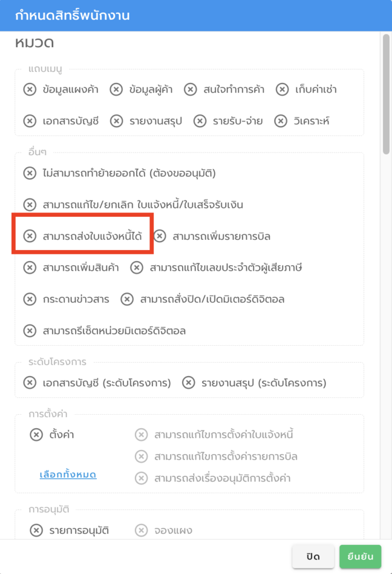Enable สามารถเพิ่มสินค้า permission
This screenshot has height=574, width=392.
point(30,268)
